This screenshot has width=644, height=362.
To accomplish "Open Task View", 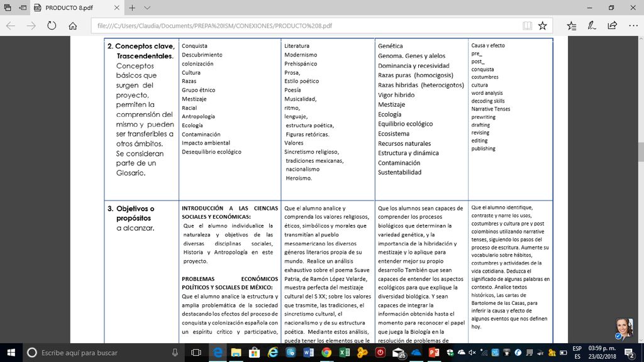I will tap(196, 353).
